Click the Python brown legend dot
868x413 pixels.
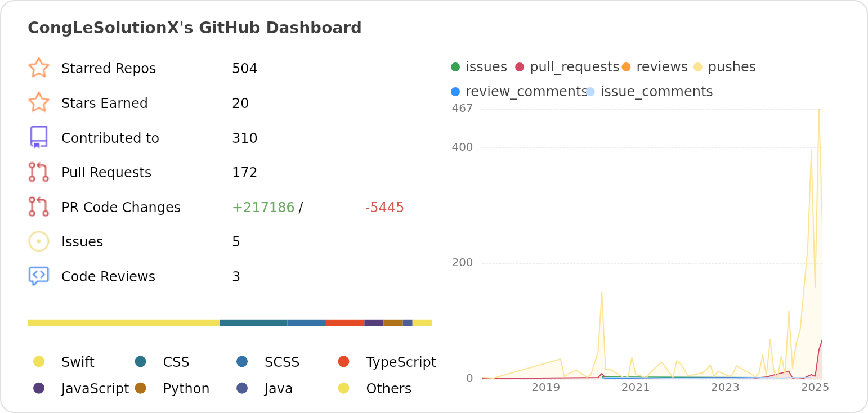click(141, 388)
